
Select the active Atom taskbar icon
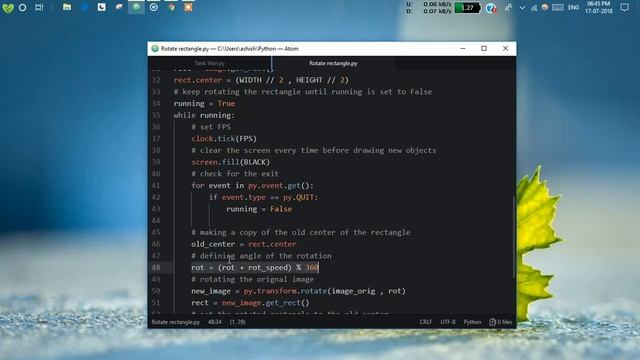pyautogui.click(x=136, y=7)
